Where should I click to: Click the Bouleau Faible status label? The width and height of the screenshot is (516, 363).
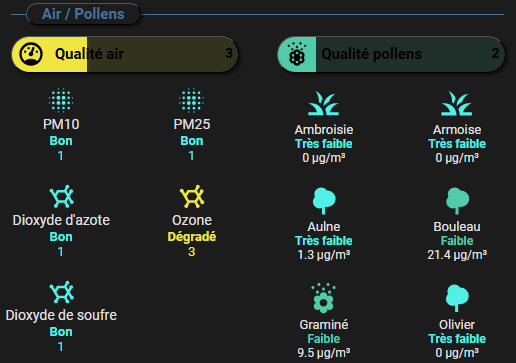pyautogui.click(x=457, y=241)
